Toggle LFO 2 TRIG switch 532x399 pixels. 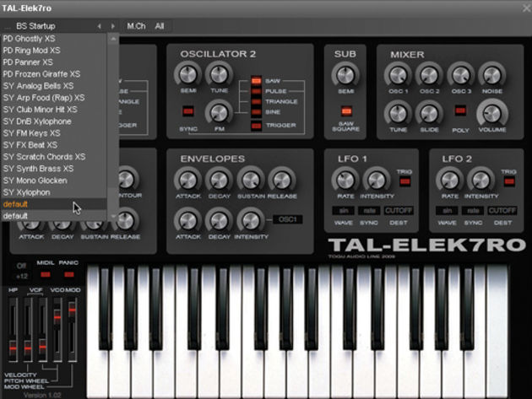click(x=509, y=181)
